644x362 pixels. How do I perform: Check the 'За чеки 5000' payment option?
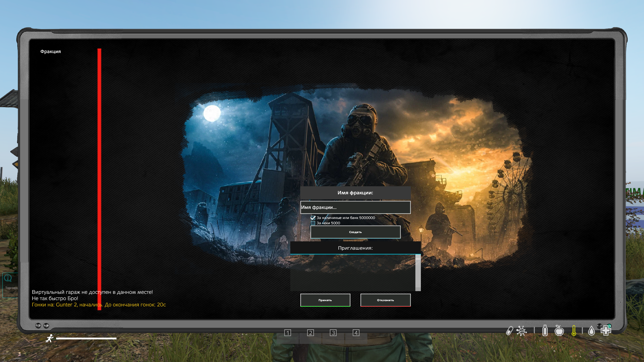pos(313,223)
